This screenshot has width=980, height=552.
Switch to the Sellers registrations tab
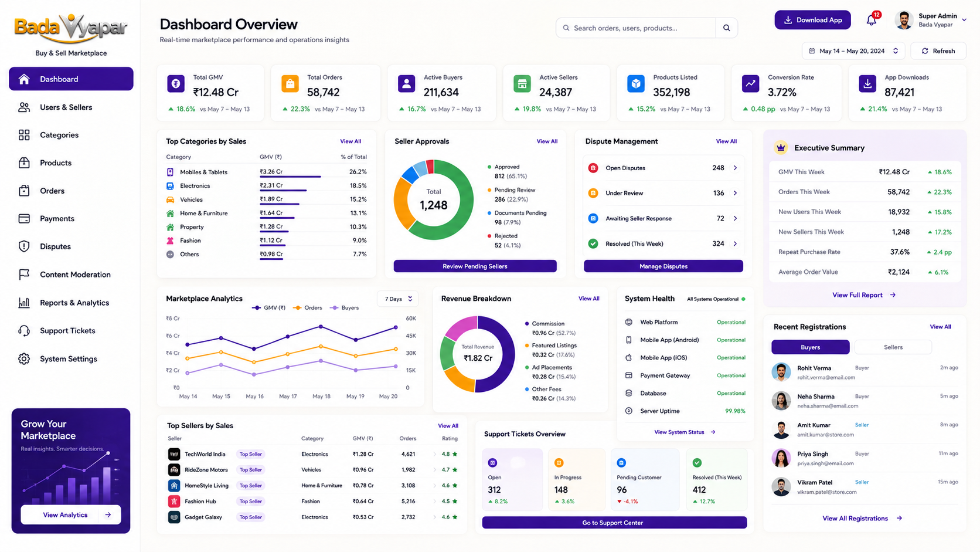[x=893, y=347]
